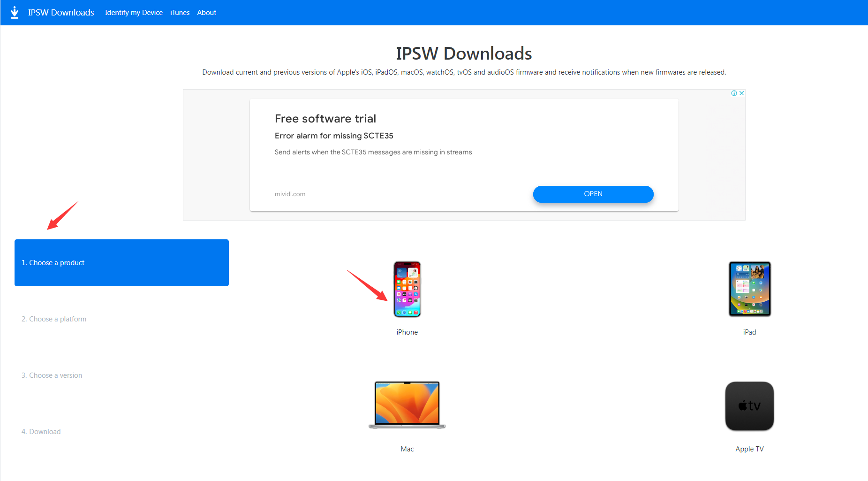Click the mividi.com ad link
The width and height of the screenshot is (868, 481).
point(290,194)
